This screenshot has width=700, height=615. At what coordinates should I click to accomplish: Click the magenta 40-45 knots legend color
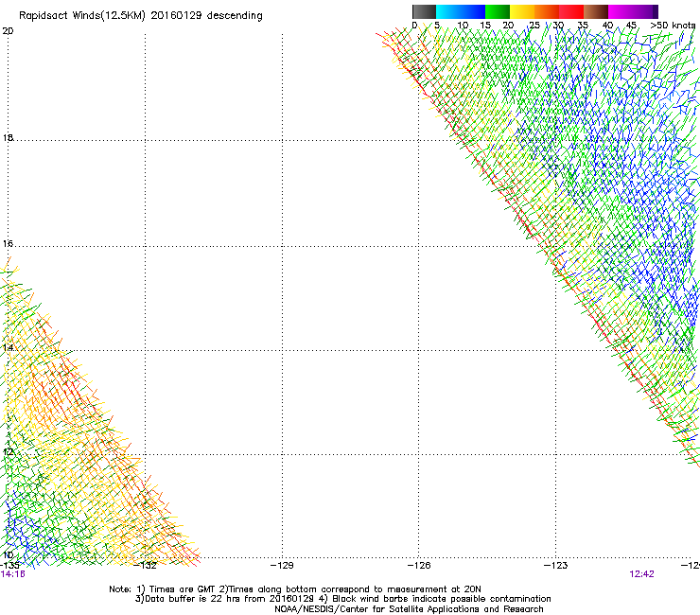pyautogui.click(x=621, y=11)
